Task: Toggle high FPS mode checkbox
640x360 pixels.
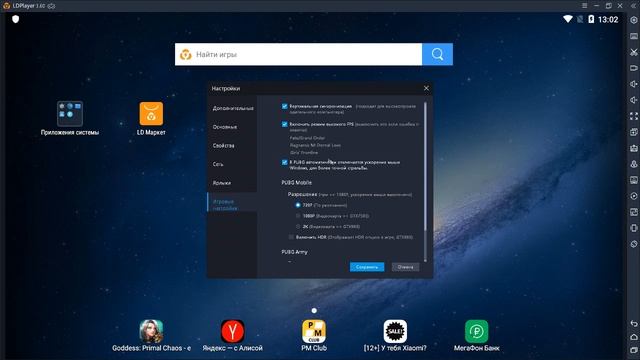Action: 284,124
